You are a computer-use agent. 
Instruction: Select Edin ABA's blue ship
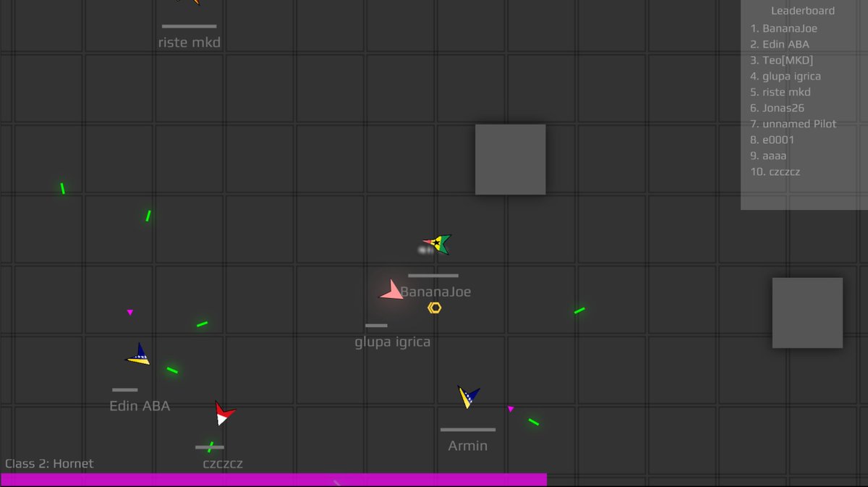[138, 355]
